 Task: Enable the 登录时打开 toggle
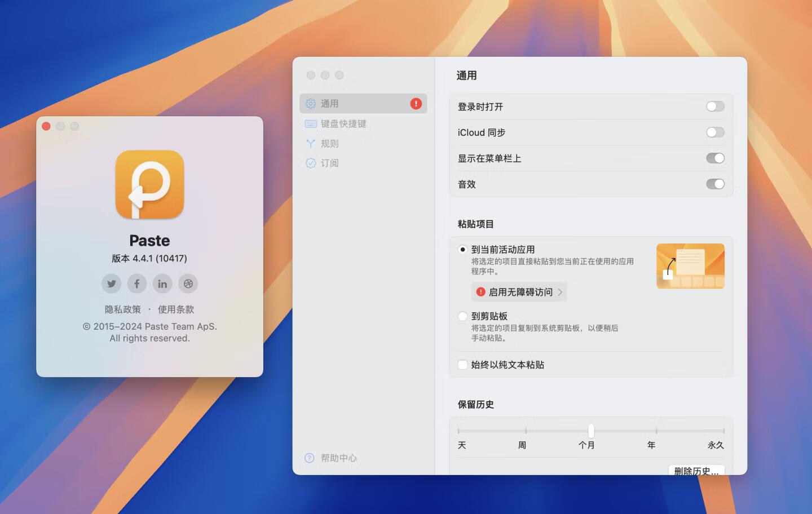tap(714, 106)
